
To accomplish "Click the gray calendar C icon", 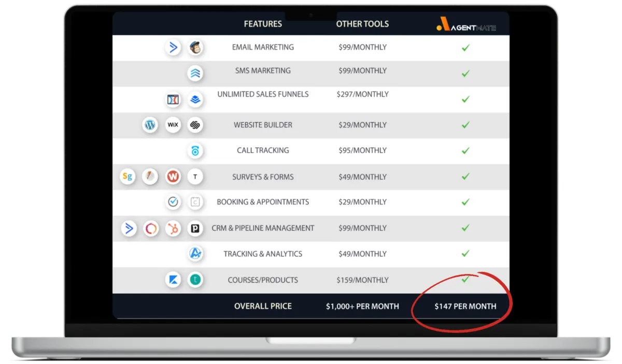I will pyautogui.click(x=195, y=202).
